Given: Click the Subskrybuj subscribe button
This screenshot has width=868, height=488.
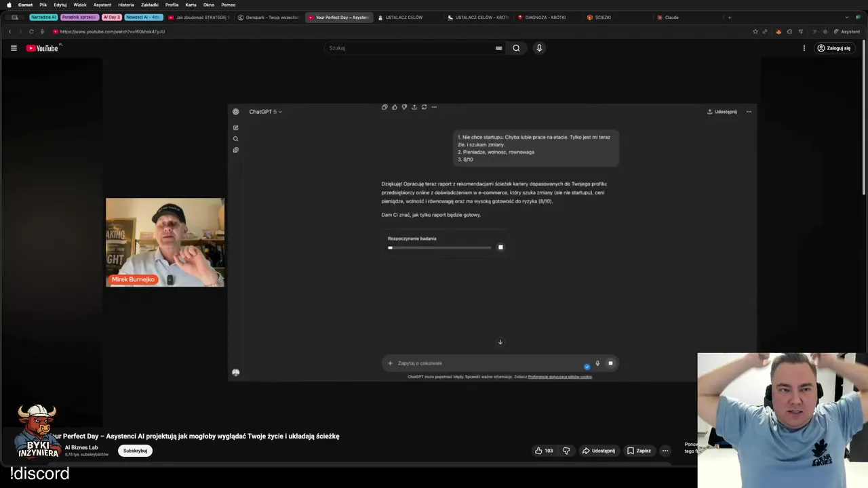Looking at the screenshot, I should click(135, 451).
